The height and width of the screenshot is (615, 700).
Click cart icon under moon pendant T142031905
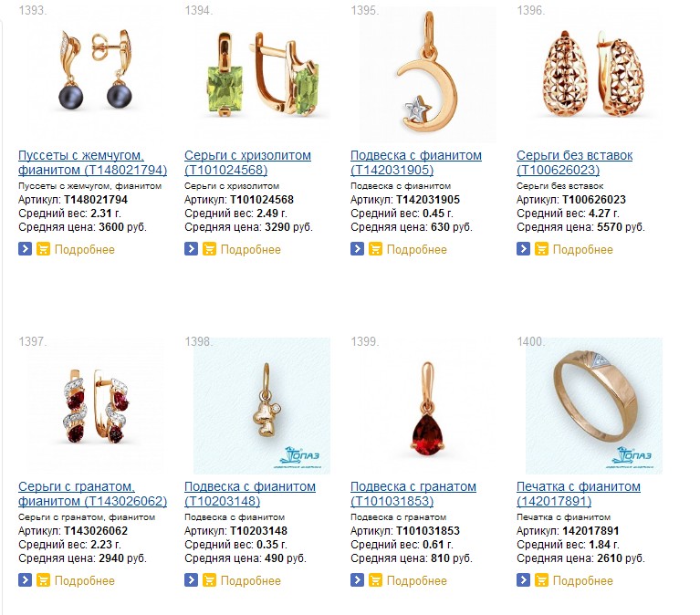click(375, 248)
